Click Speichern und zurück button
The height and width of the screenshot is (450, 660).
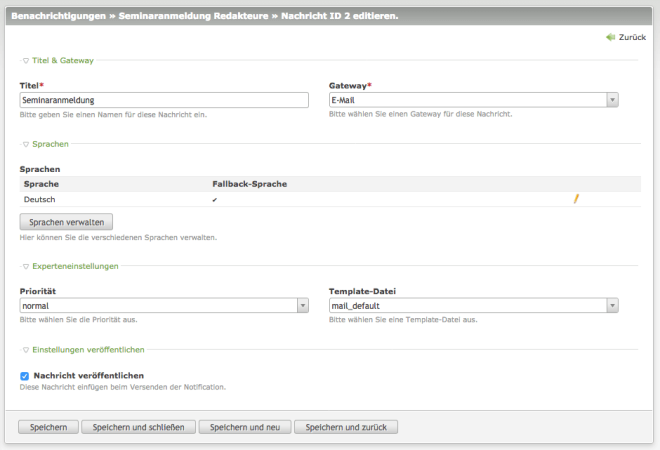click(x=346, y=427)
